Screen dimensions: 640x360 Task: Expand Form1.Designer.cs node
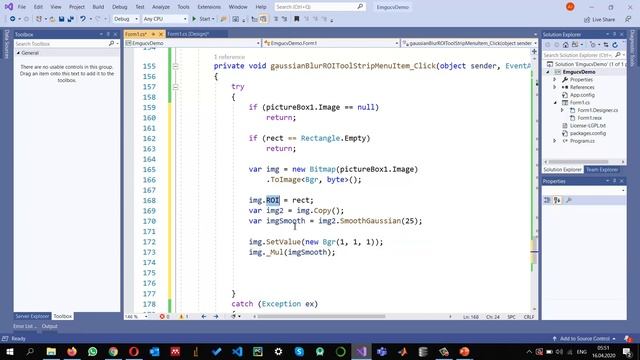(562, 110)
